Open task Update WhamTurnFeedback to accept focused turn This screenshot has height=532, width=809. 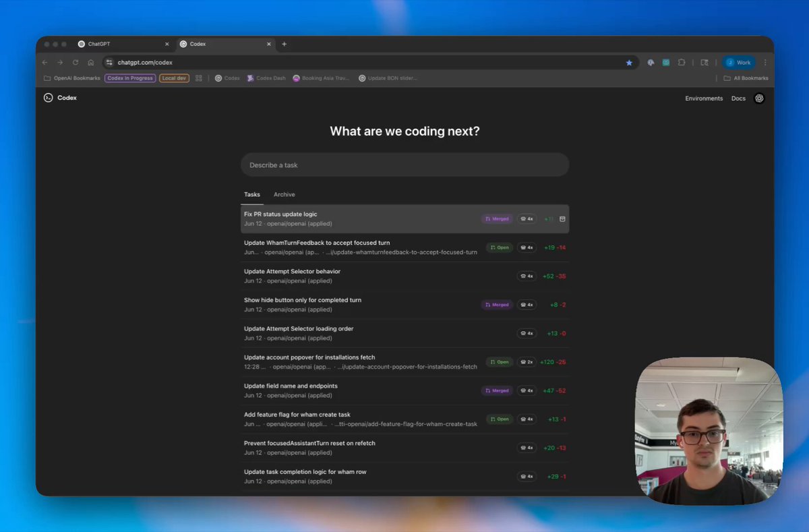[404, 247]
